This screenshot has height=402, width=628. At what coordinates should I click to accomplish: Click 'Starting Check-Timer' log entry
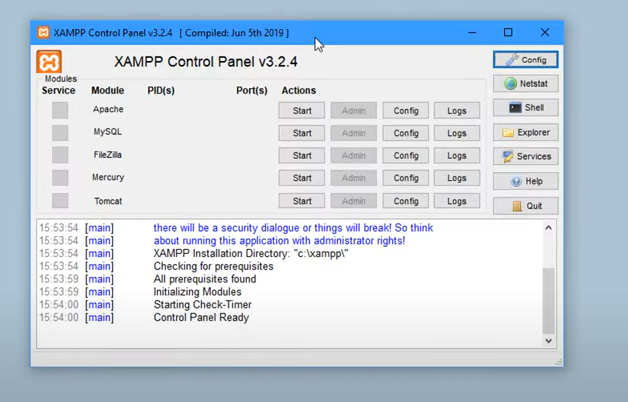203,305
